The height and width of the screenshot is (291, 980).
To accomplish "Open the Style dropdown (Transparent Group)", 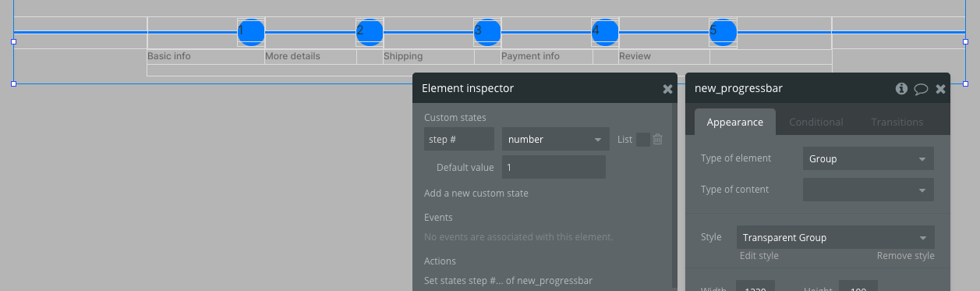I will (x=836, y=237).
